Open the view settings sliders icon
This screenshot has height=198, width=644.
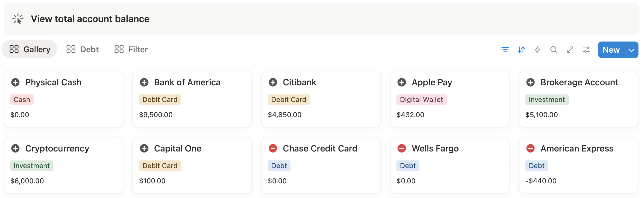(586, 50)
